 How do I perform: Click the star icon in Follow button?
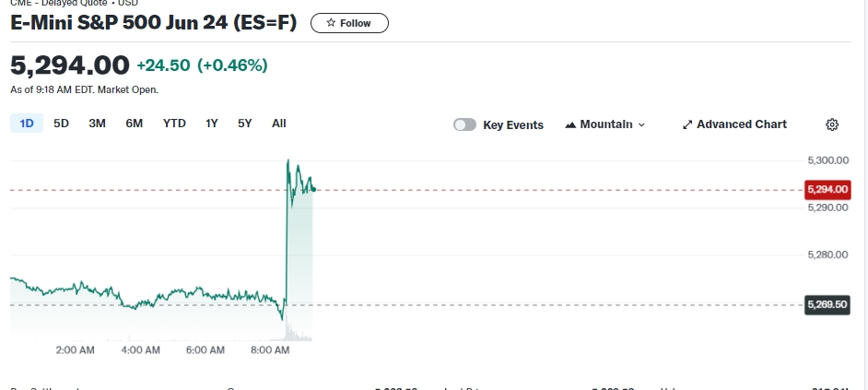(x=331, y=23)
